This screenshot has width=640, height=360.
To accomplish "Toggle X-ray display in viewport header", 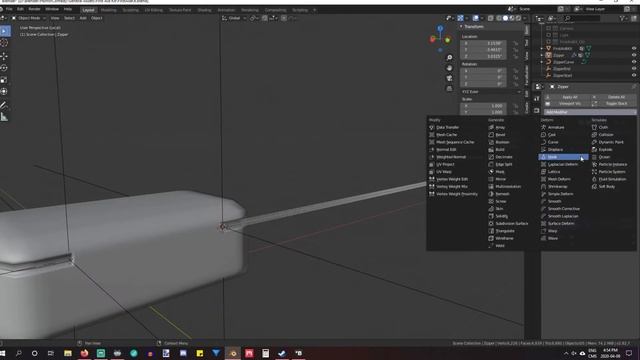I will (490, 18).
